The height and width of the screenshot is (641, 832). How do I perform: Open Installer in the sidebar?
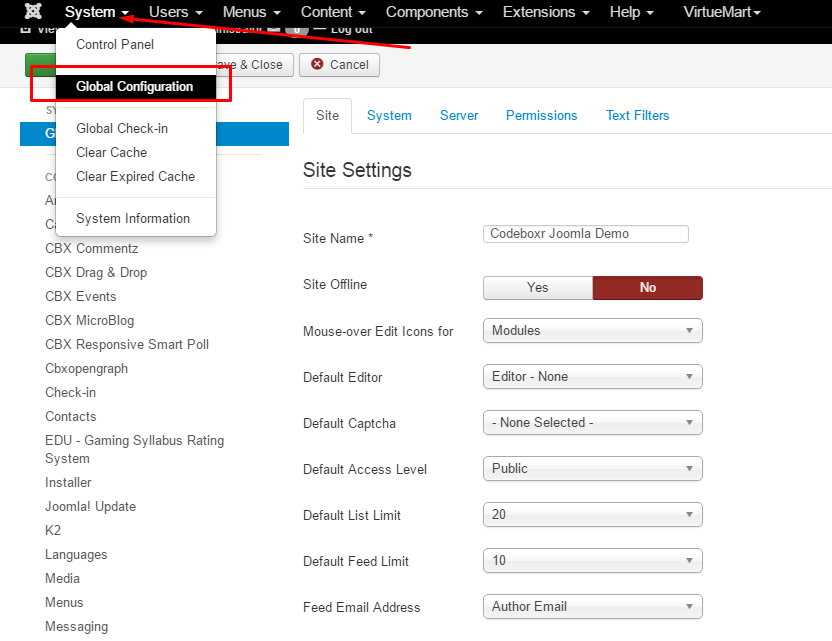click(x=68, y=482)
